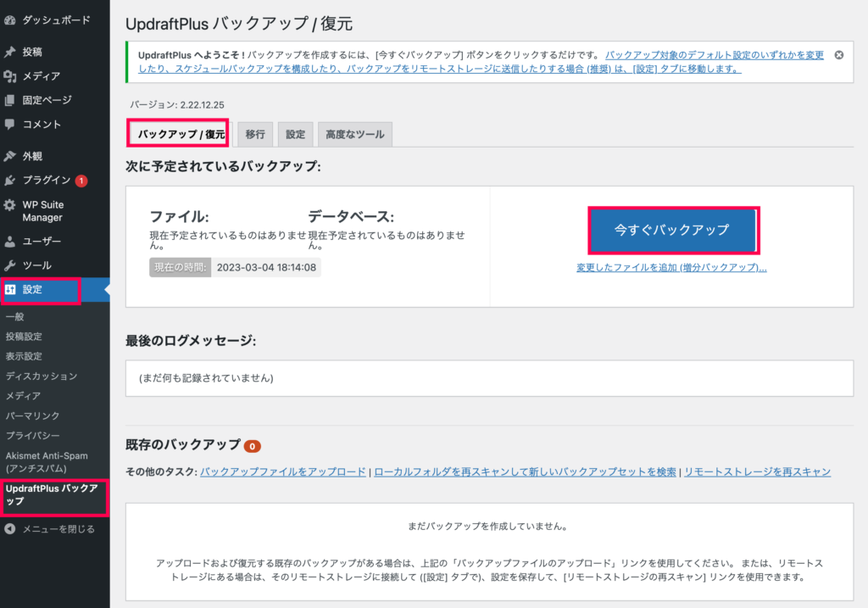Dismiss the UpdraftPlus welcome notice
868x608 pixels.
[x=839, y=55]
